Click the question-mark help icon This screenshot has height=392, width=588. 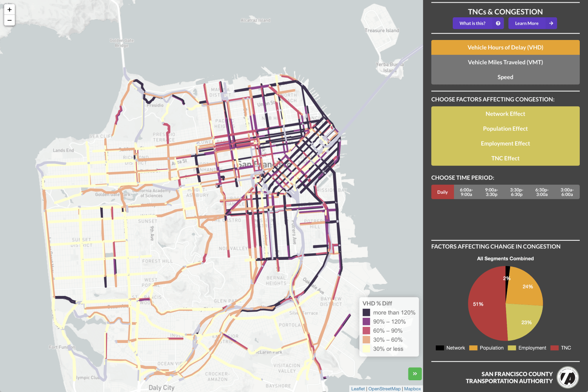498,23
